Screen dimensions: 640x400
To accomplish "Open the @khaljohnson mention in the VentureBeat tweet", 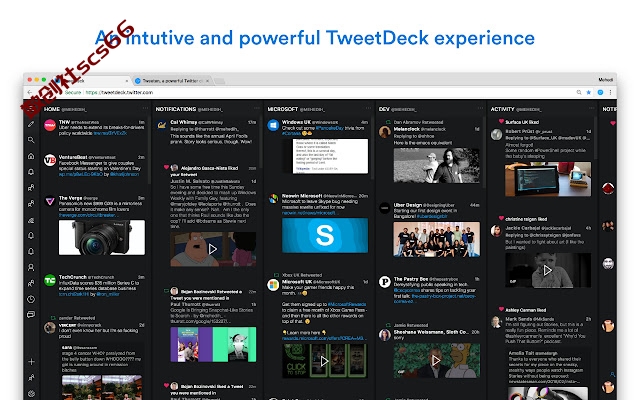I will coord(124,174).
